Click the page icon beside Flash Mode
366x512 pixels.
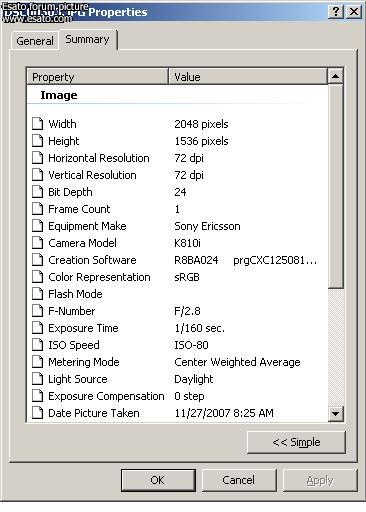(x=38, y=294)
